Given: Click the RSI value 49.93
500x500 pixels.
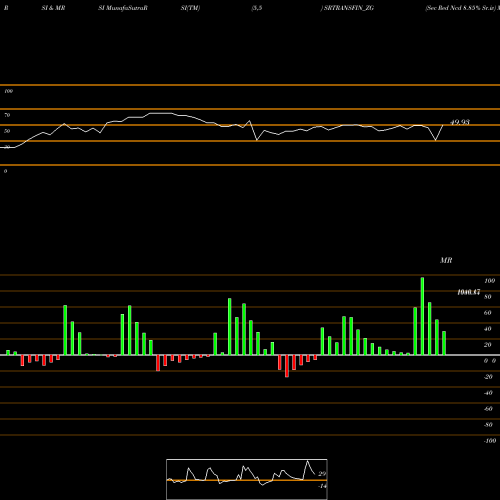Looking at the screenshot, I should 460,122.
